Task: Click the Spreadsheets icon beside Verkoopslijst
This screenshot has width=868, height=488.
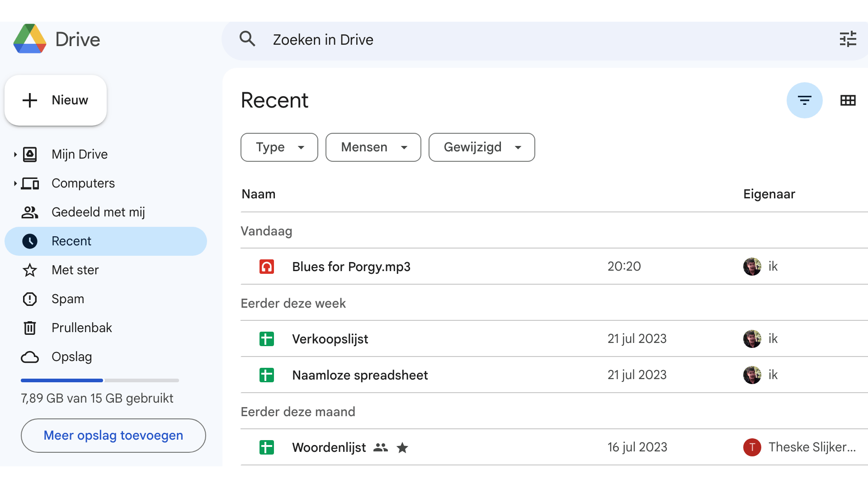Action: 267,338
